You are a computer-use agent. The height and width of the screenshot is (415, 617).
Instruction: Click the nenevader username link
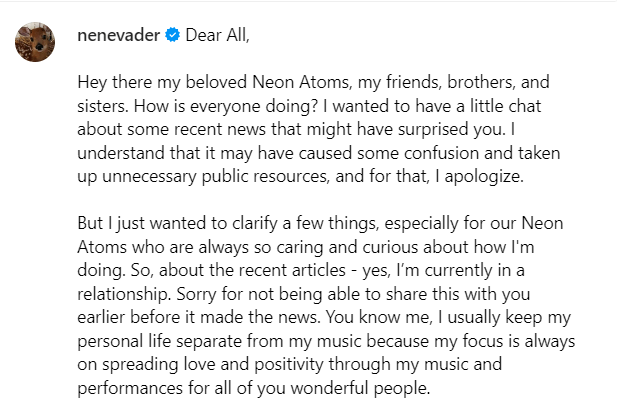[x=118, y=35]
